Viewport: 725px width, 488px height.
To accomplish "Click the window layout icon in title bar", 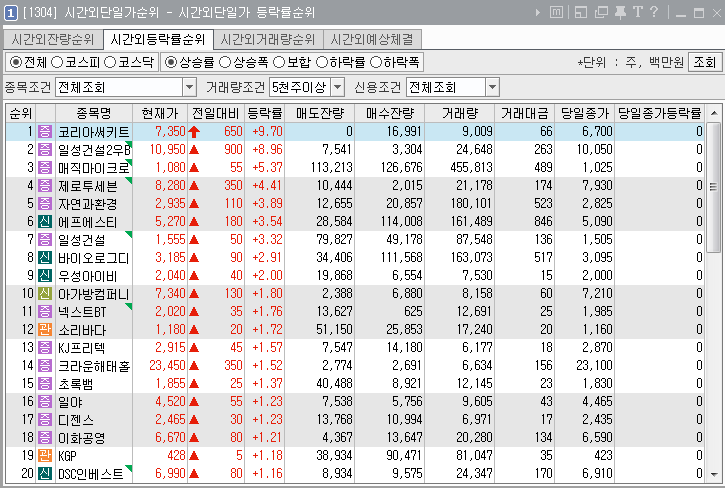I will pos(580,12).
